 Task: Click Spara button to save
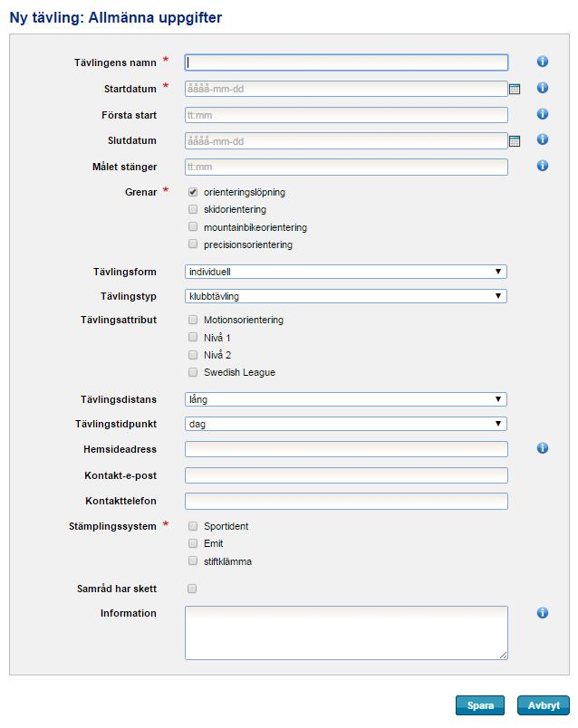click(480, 705)
